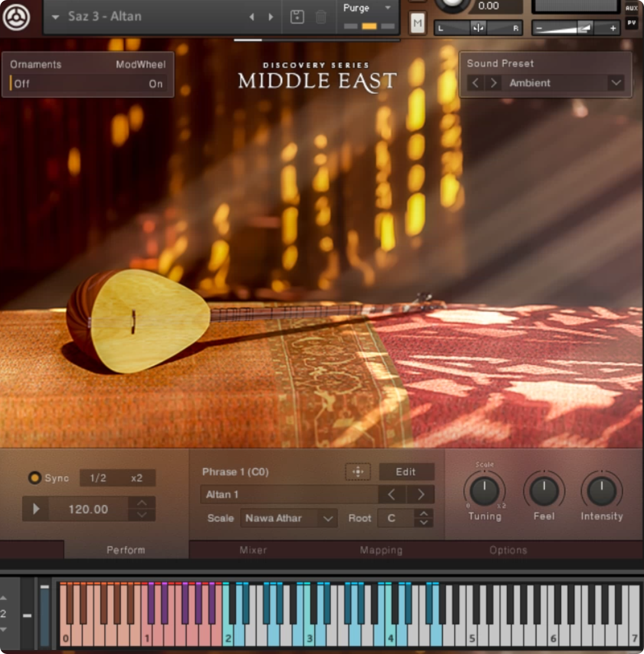Screen dimensions: 644x654
Task: Select previous phrase arrow beside Altan 1
Action: click(391, 494)
